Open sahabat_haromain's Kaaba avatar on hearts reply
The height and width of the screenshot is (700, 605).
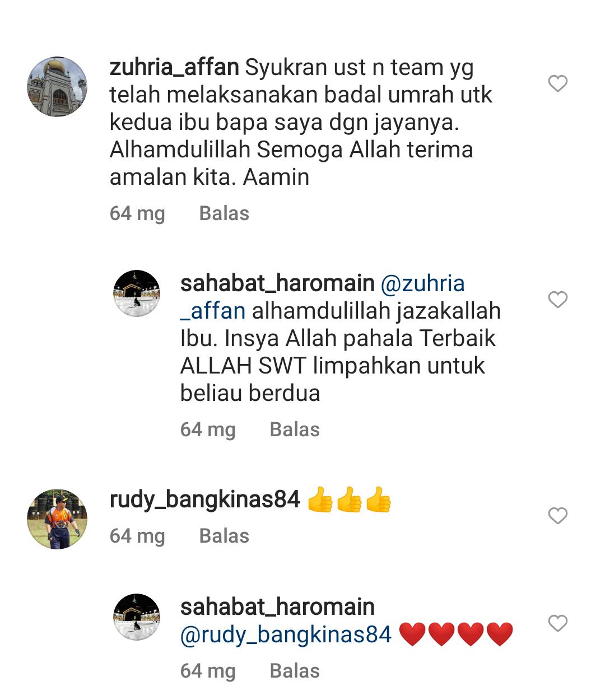point(137,617)
